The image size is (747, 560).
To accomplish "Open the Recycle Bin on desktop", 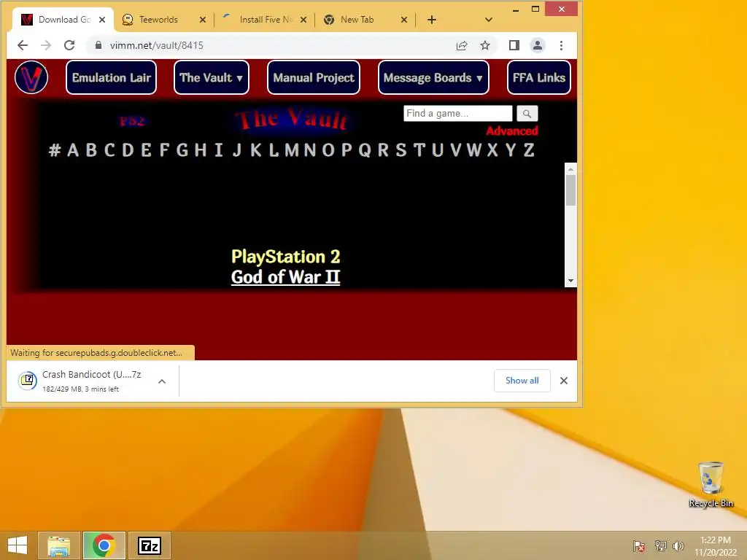I will (711, 484).
